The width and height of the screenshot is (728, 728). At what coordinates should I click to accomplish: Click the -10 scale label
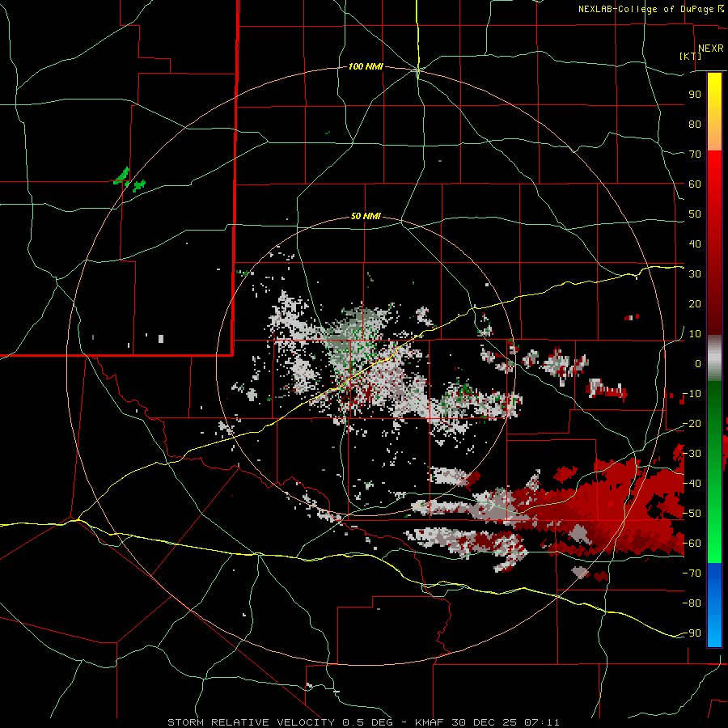pyautogui.click(x=692, y=394)
